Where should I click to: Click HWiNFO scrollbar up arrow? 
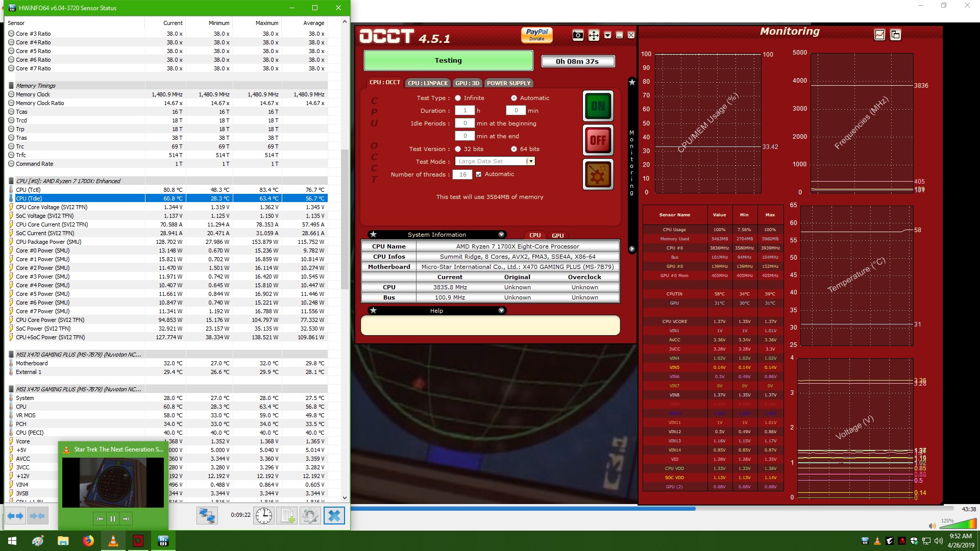[345, 22]
